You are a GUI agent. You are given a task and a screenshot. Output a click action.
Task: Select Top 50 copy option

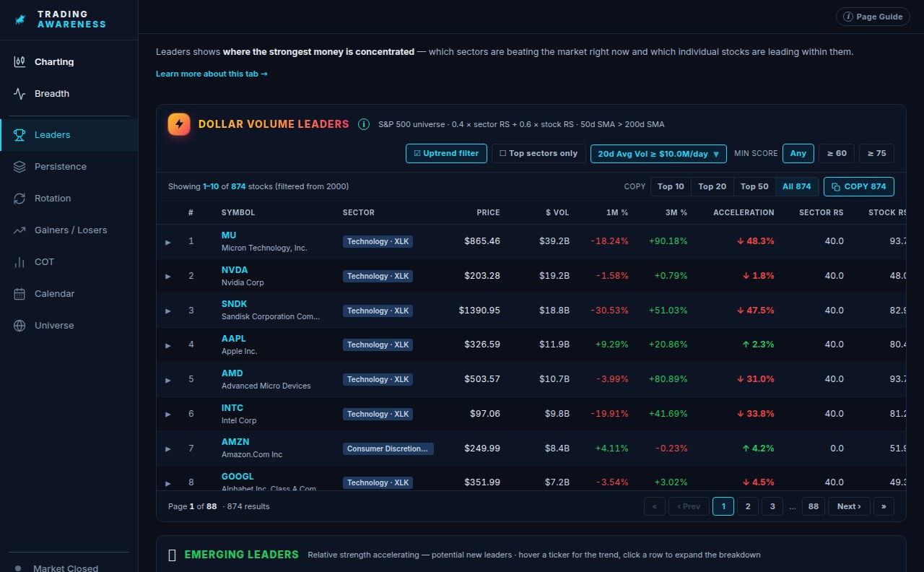pyautogui.click(x=754, y=186)
